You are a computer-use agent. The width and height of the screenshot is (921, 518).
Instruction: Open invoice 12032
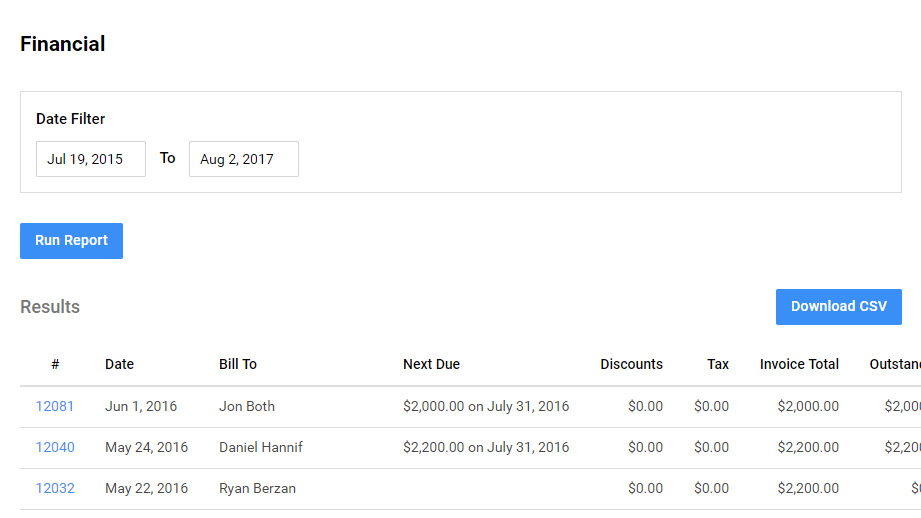55,488
